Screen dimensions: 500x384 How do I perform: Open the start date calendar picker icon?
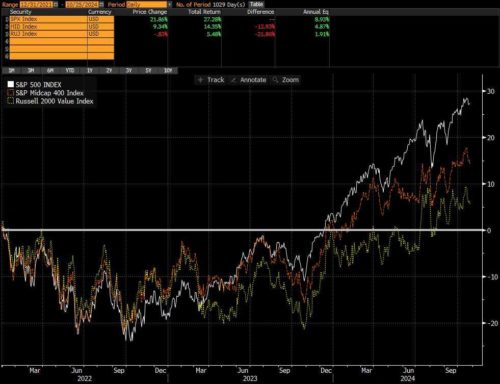tap(55, 4)
